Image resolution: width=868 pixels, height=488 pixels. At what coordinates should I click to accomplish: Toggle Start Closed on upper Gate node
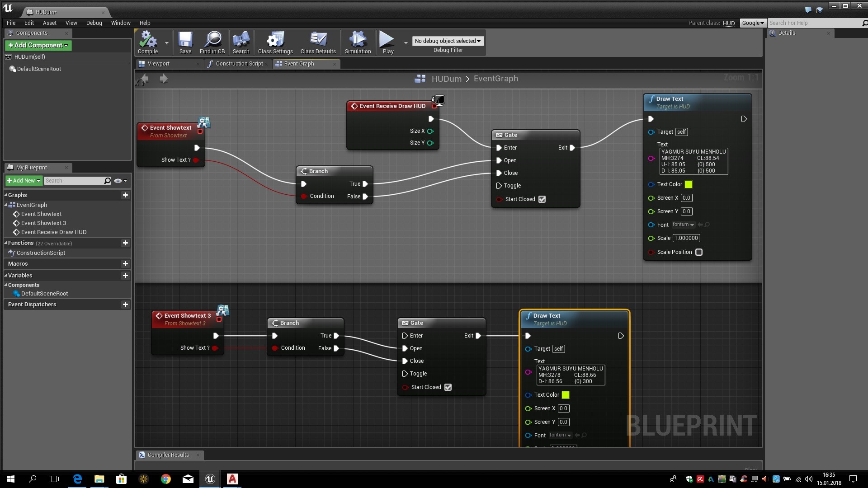pyautogui.click(x=542, y=199)
